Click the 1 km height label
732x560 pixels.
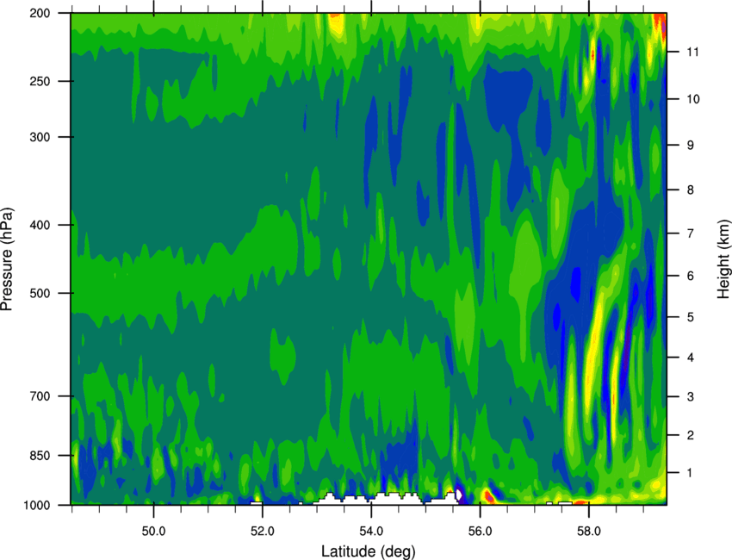[x=691, y=473]
